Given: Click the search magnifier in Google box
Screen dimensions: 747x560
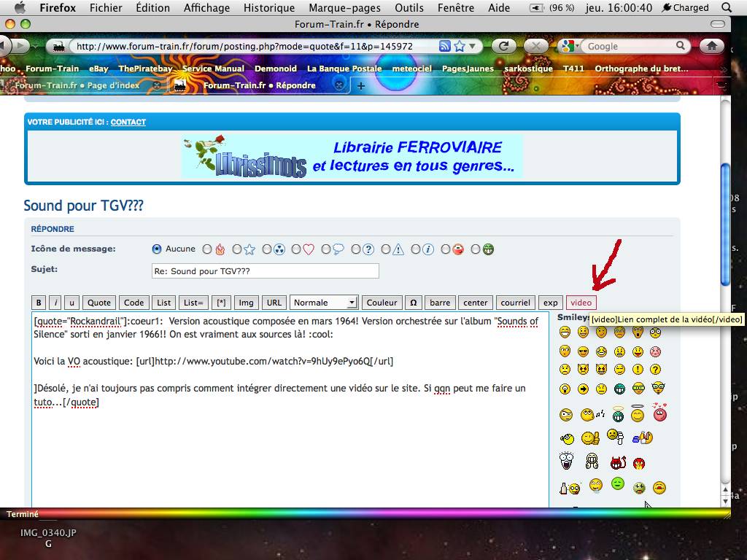Looking at the screenshot, I should (x=681, y=46).
